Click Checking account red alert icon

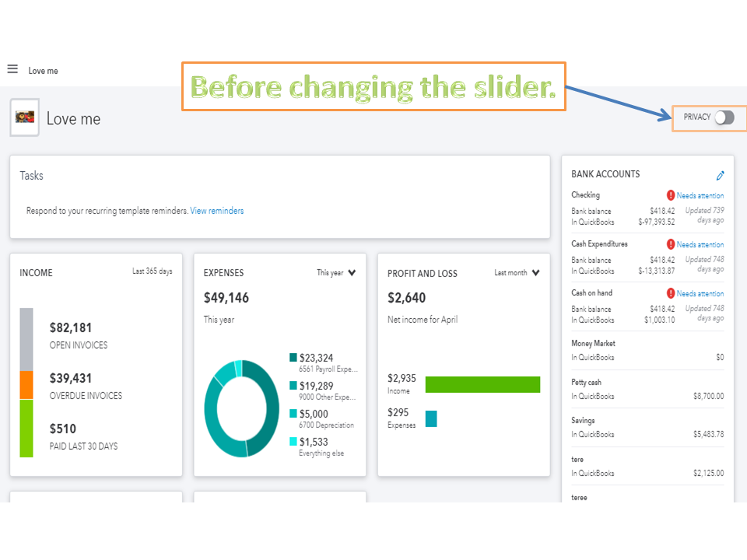click(671, 195)
